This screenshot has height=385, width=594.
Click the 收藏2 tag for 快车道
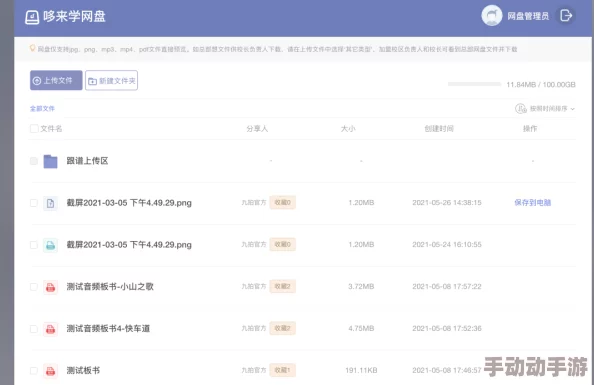[x=283, y=328]
